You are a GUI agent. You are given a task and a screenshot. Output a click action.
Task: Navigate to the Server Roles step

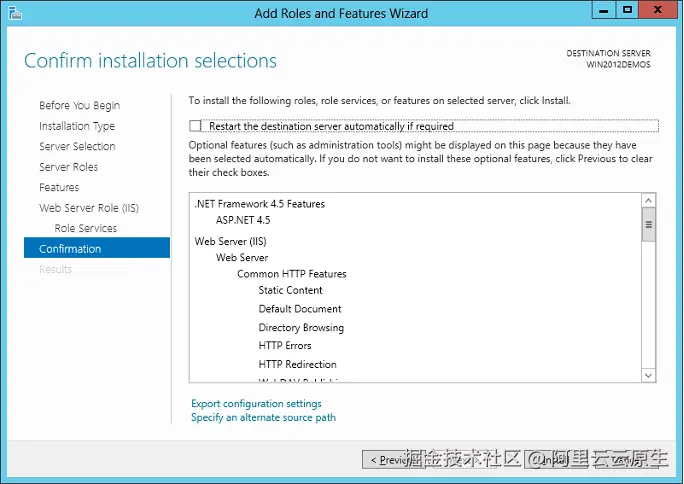(68, 167)
